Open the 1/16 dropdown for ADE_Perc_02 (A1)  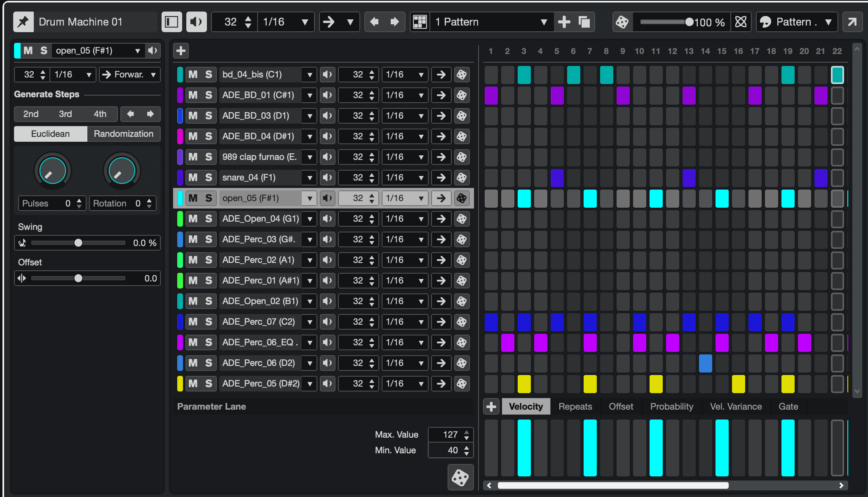(x=405, y=260)
